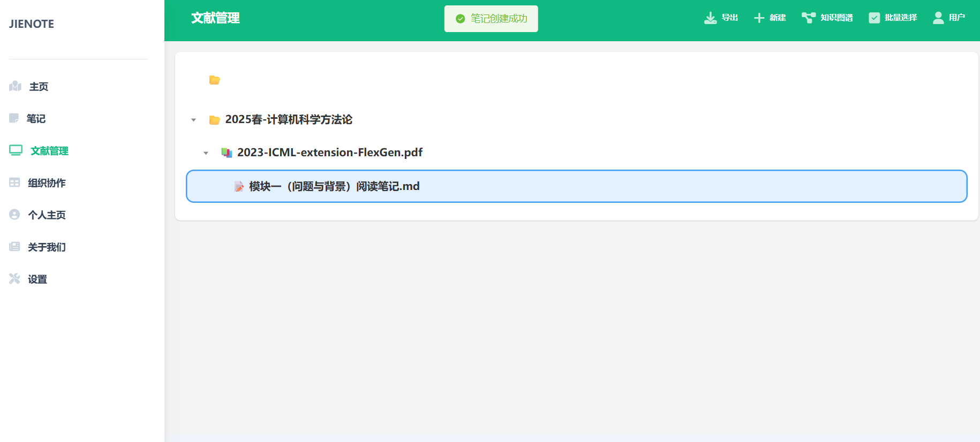The width and height of the screenshot is (980, 442).
Task: Open 主页 from the sidebar
Action: pos(39,87)
